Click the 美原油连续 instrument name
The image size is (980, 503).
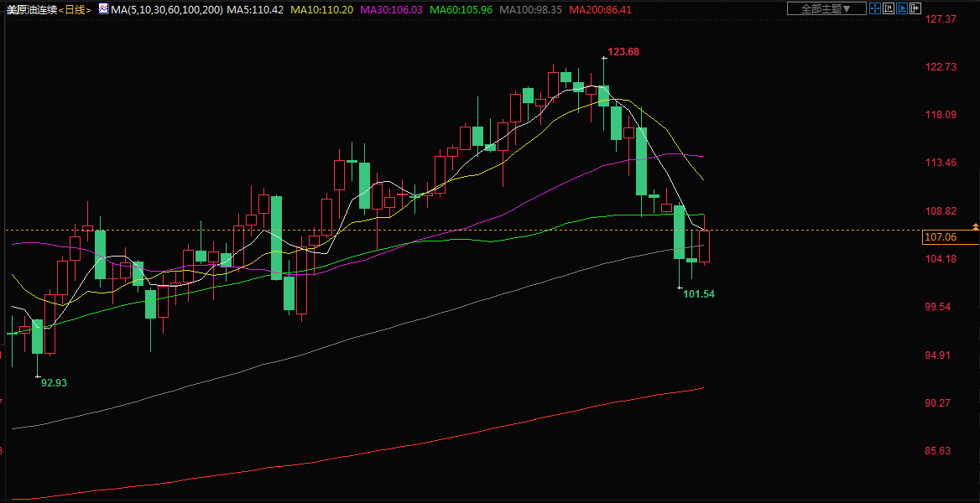30,9
